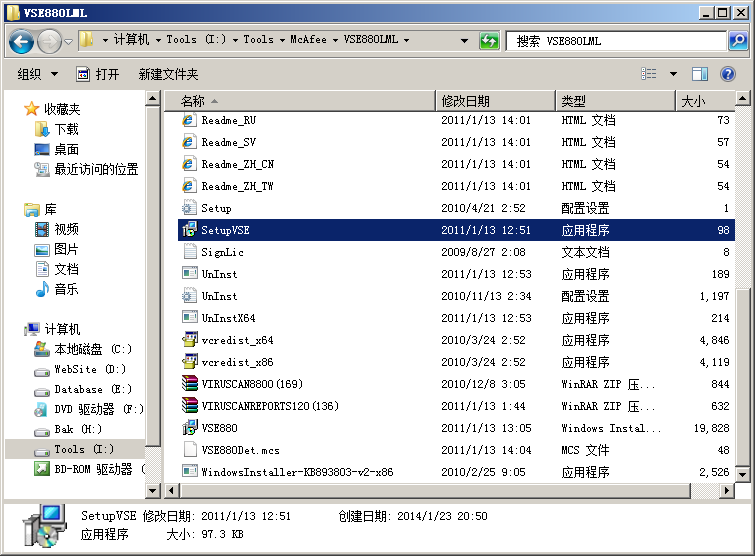Click file list vertical scrollbar down arrow

coord(742,475)
